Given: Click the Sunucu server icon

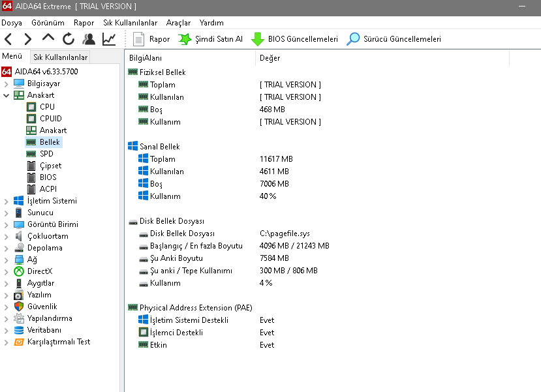Looking at the screenshot, I should pos(19,213).
